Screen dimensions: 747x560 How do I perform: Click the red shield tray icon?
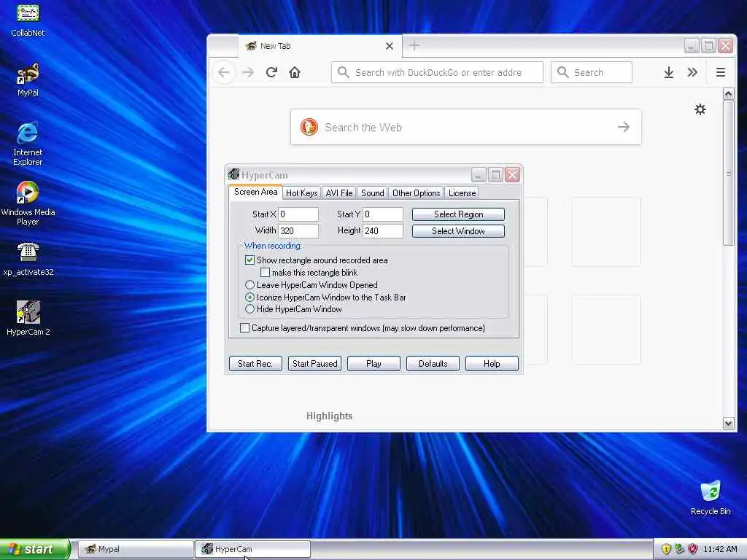coord(693,549)
